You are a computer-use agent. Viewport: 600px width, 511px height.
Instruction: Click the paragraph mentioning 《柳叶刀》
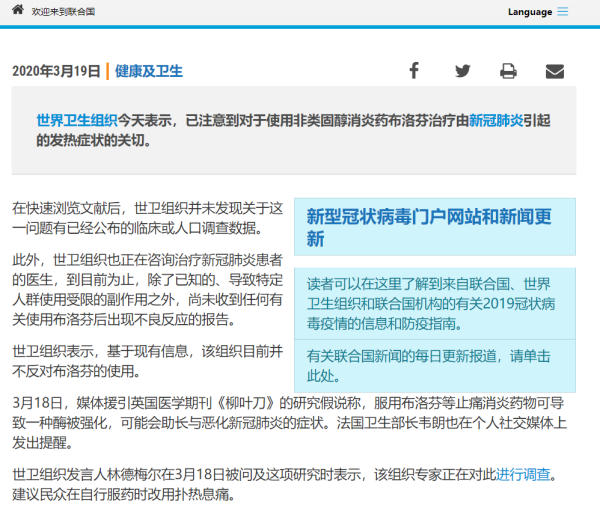(290, 424)
